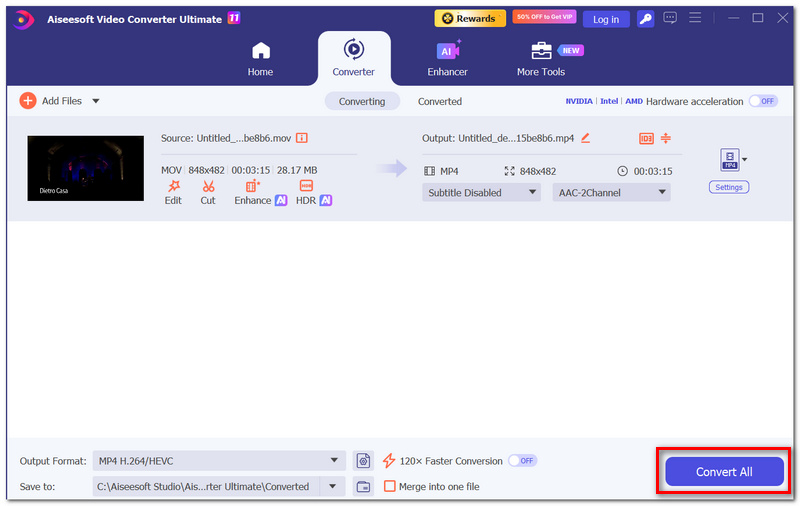This screenshot has height=506, width=800.
Task: Switch to the Converter tab
Action: pos(354,58)
